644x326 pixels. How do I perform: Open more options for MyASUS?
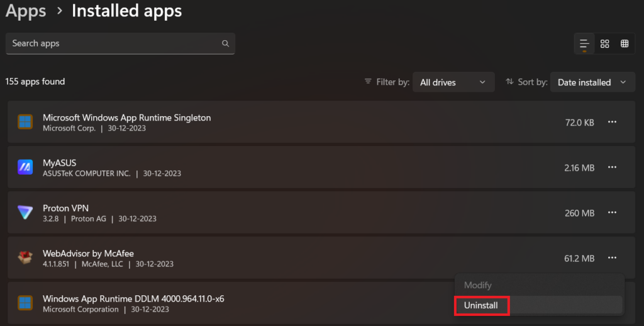pos(612,168)
